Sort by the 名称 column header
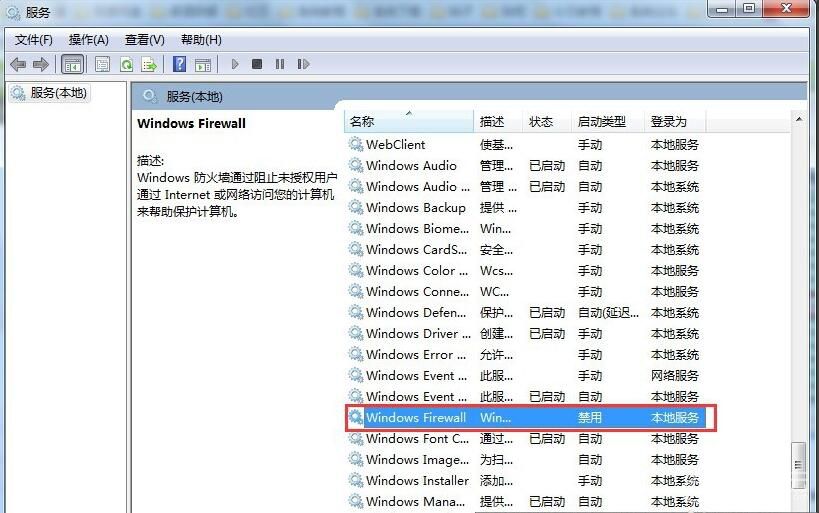This screenshot has height=513, width=819. tap(409, 122)
